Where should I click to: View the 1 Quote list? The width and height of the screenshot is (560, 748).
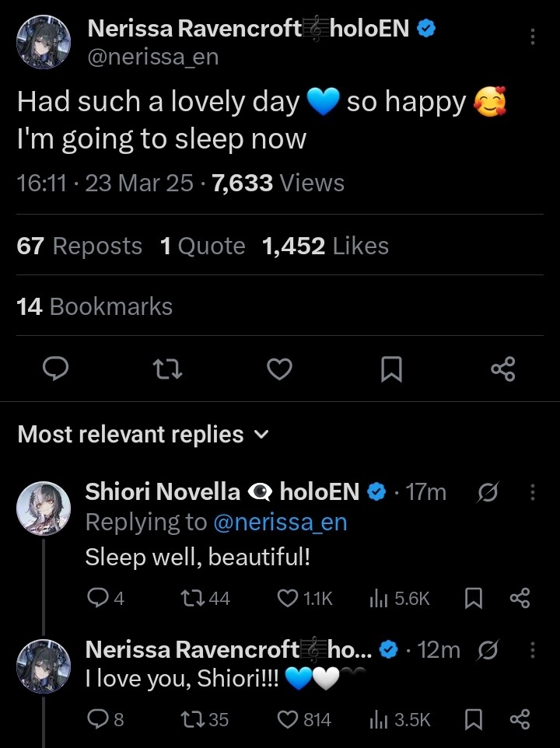(202, 246)
